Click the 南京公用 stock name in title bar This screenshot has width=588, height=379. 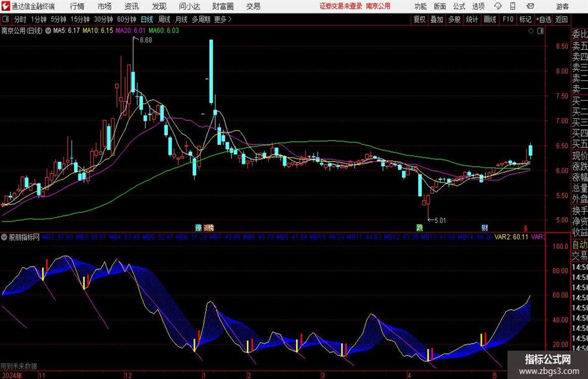tap(378, 6)
